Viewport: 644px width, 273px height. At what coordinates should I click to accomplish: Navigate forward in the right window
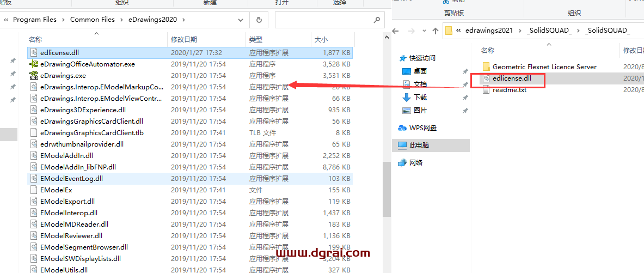tap(413, 31)
